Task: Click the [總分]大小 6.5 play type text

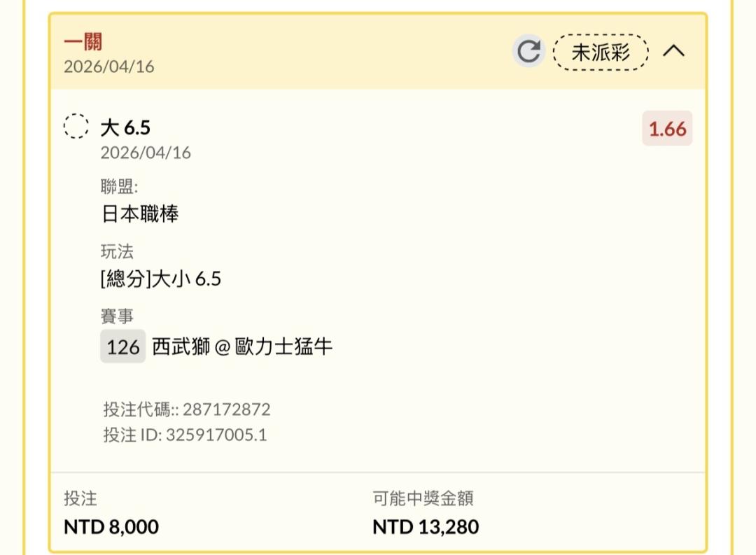Action: (x=161, y=279)
